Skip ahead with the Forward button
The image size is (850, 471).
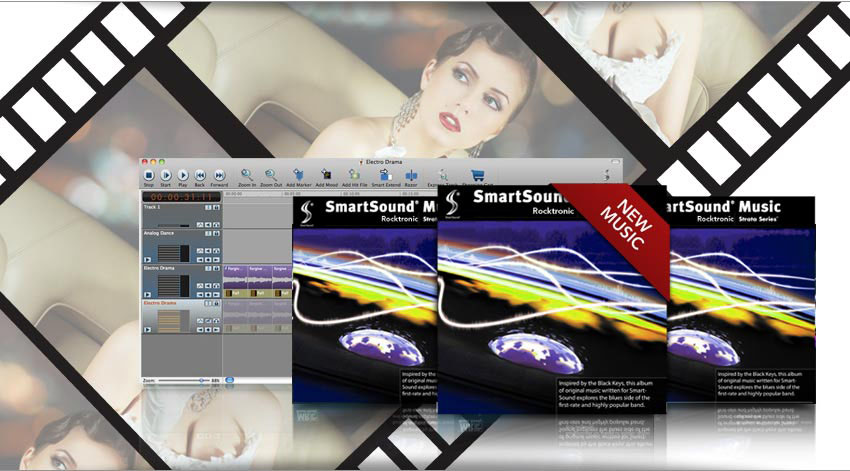click(x=219, y=175)
